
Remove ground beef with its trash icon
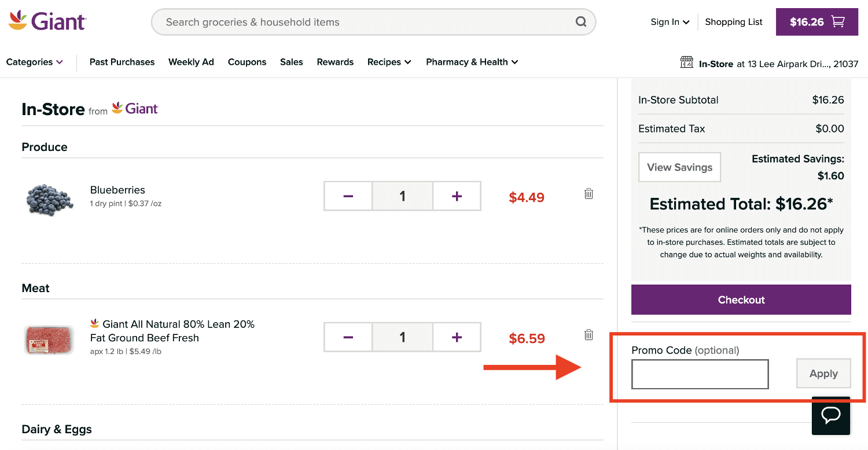[x=589, y=334]
